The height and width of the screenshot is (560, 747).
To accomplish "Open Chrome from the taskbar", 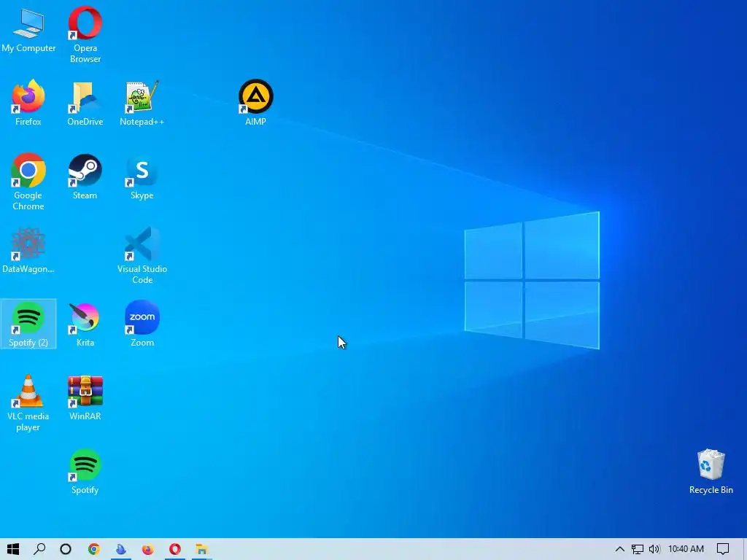I will coord(94,549).
